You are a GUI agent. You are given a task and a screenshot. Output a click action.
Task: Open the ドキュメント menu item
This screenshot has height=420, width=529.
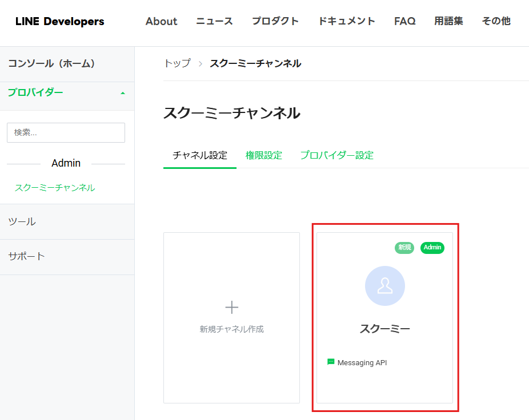347,21
